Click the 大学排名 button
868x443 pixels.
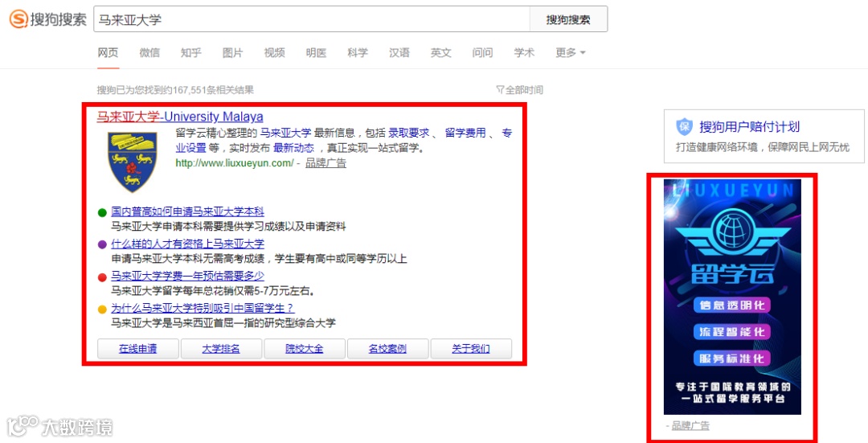point(221,349)
